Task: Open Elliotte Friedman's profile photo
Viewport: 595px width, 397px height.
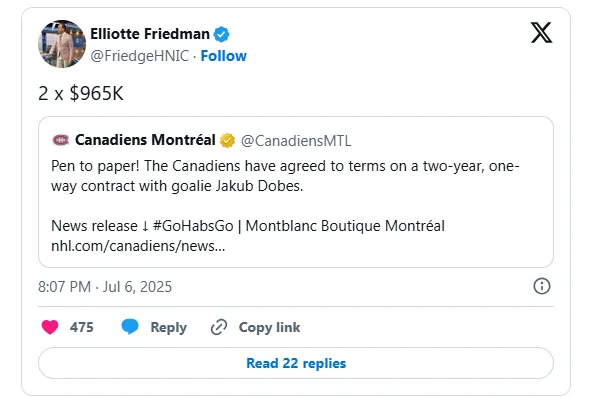Action: click(x=62, y=44)
